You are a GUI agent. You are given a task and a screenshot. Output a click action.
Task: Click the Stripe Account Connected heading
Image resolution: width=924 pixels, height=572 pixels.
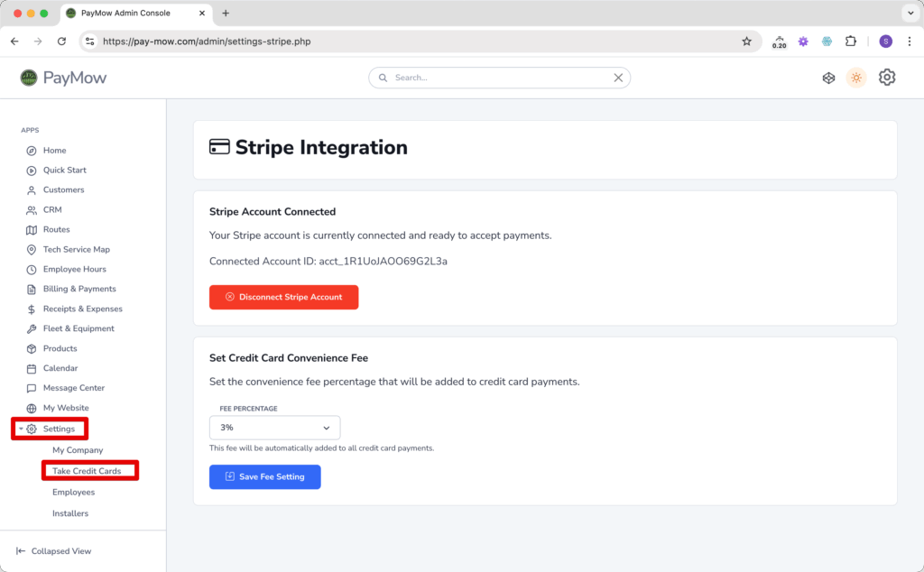pyautogui.click(x=273, y=211)
